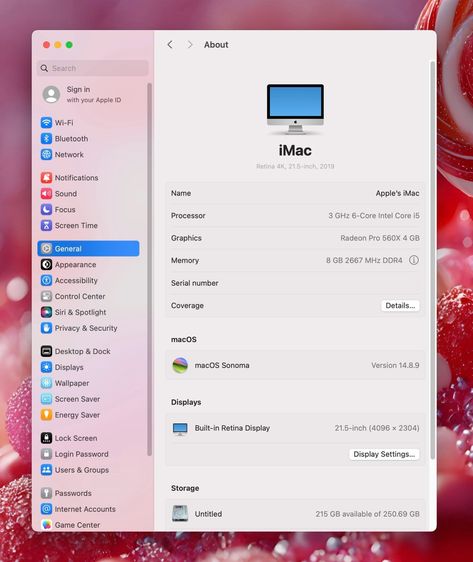Screen dimensions: 473x562
Task: Click the Built-in Retina Display monitor icon
Action: [180, 428]
